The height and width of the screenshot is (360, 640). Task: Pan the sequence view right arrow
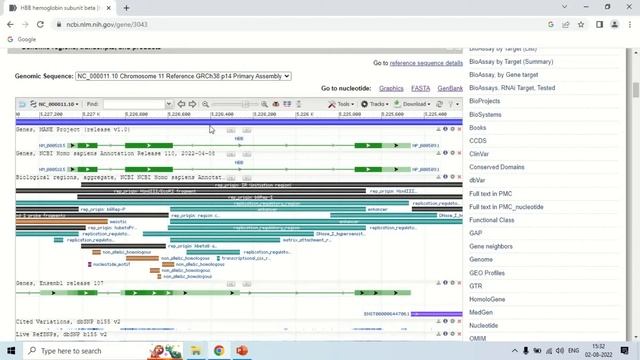[x=192, y=104]
